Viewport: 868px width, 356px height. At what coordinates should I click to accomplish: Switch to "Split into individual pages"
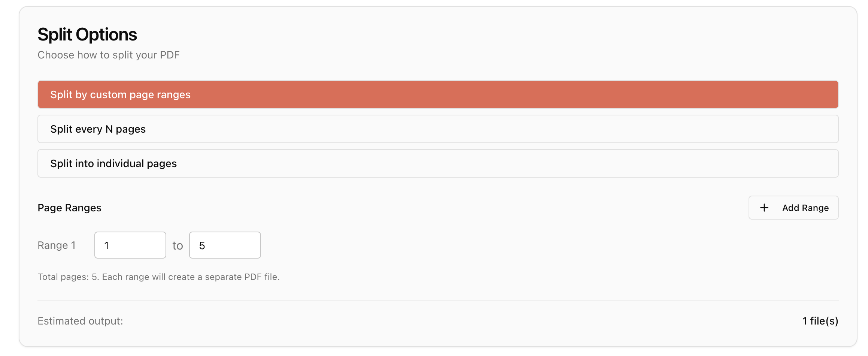pyautogui.click(x=438, y=163)
